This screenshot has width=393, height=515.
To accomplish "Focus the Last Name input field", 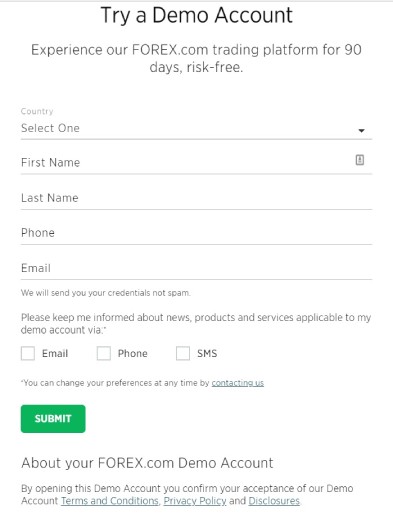I will coord(196,198).
